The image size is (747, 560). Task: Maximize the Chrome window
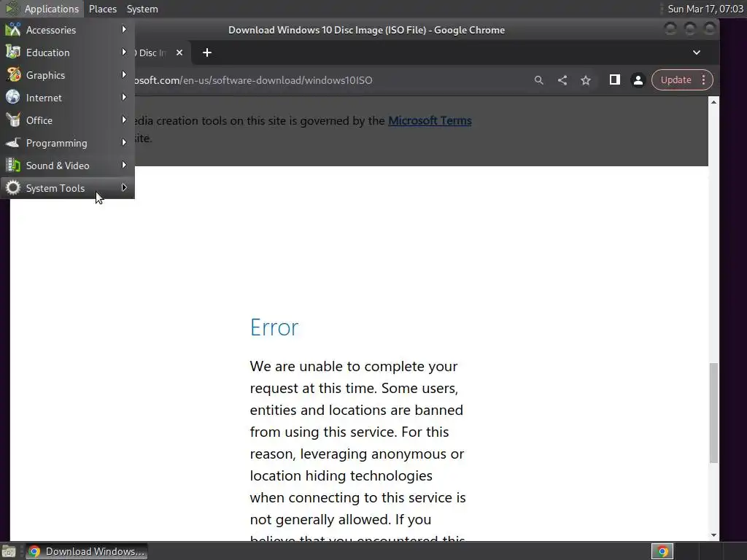690,29
